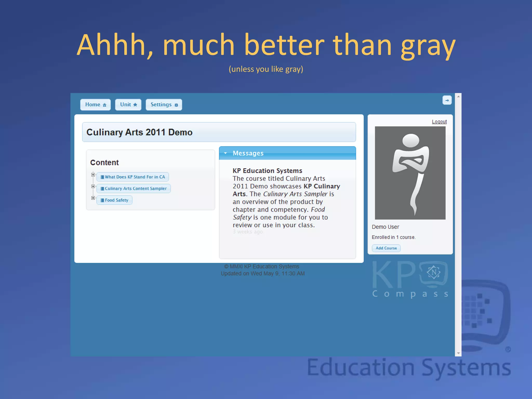532x399 pixels.
Task: Click the book icon beside Food Safety
Action: coord(102,200)
